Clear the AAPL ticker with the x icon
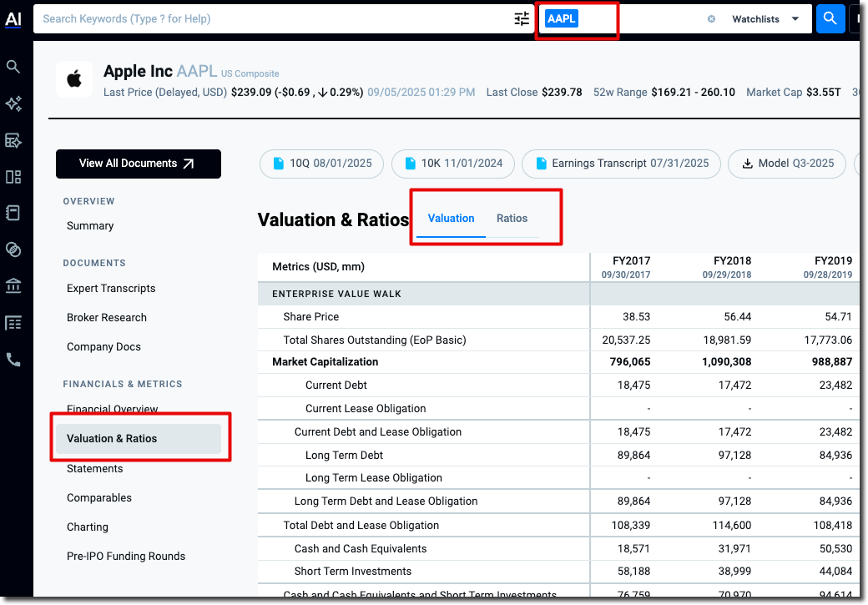The height and width of the screenshot is (605, 868). coord(711,19)
